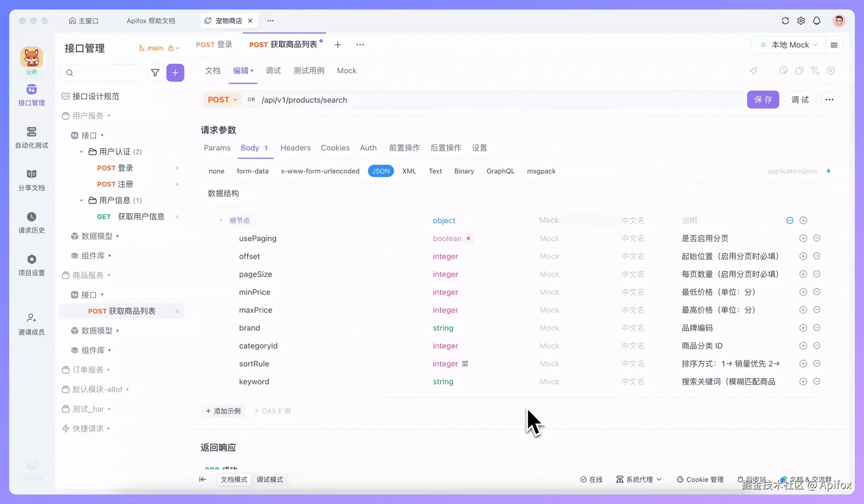864x504 pixels.
Task: Click the purple plus add button
Action: [x=175, y=73]
